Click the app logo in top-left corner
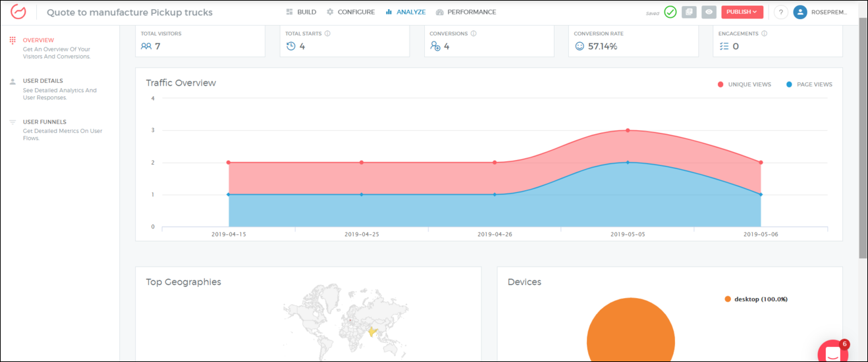 tap(18, 13)
